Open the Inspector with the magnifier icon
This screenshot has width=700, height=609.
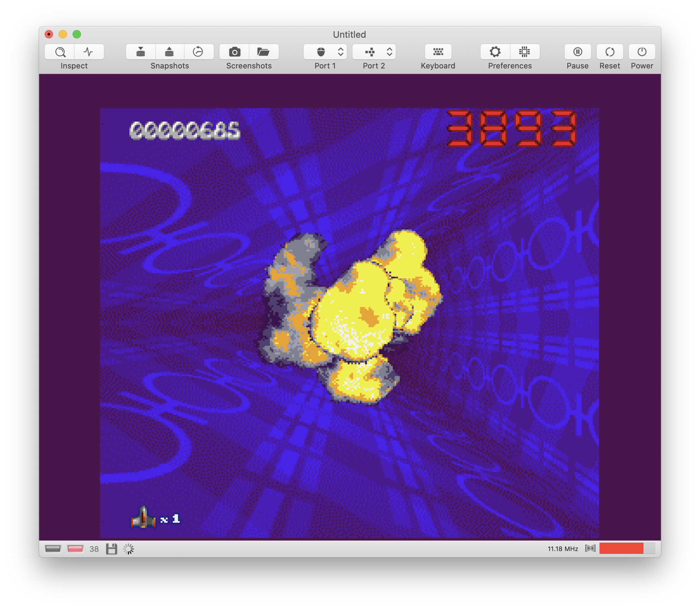coord(60,52)
